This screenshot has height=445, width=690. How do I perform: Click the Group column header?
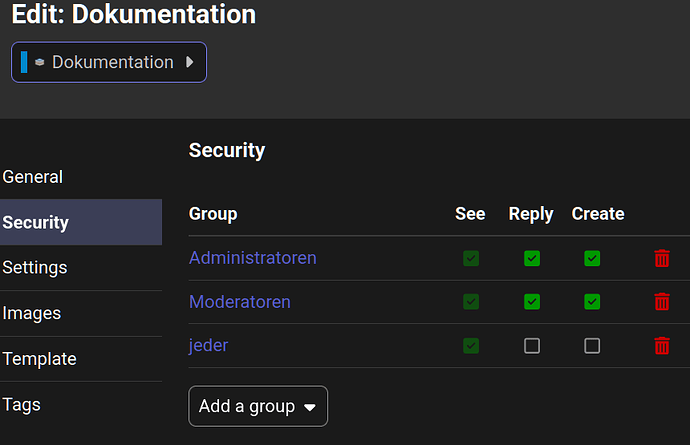click(x=213, y=214)
